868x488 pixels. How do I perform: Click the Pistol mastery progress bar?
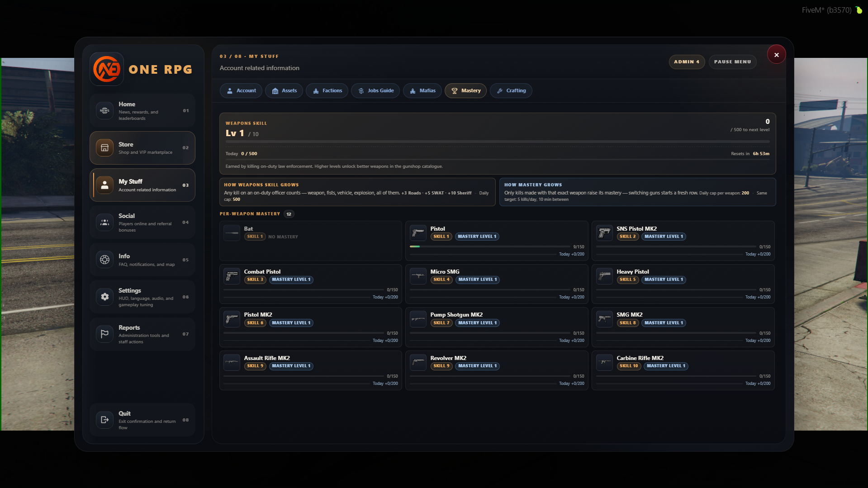click(490, 246)
